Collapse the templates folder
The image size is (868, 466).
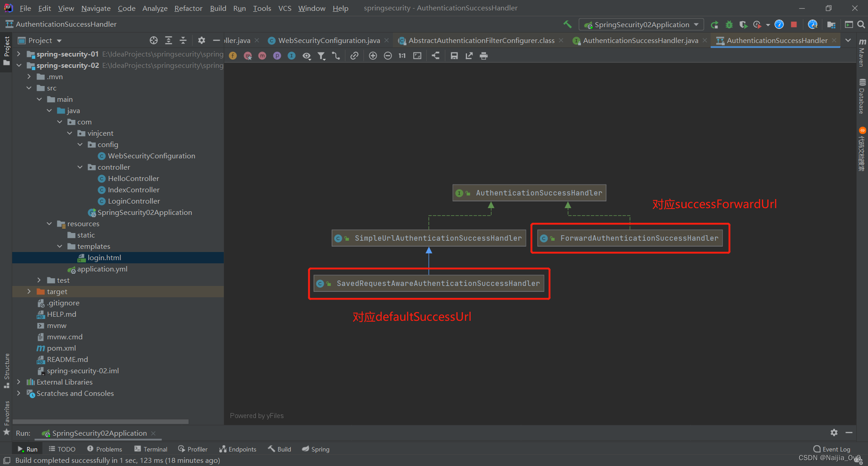(60, 246)
